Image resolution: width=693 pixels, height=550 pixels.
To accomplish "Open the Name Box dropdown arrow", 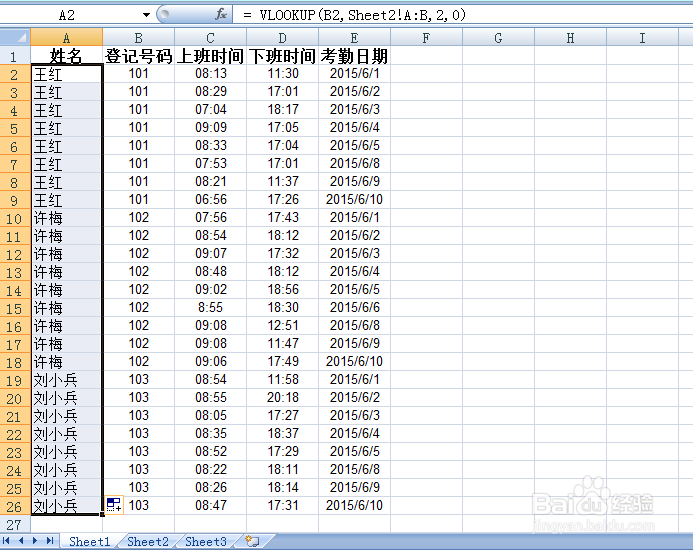I will click(146, 15).
